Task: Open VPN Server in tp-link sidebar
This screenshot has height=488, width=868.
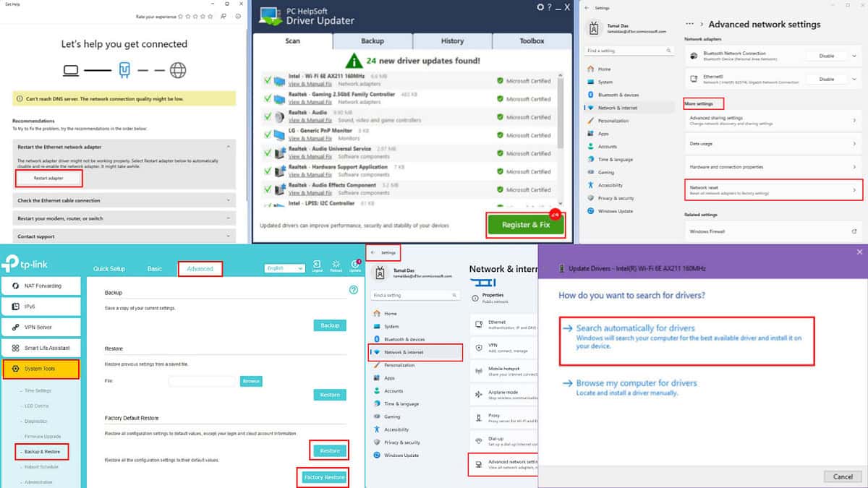Action: [x=40, y=327]
